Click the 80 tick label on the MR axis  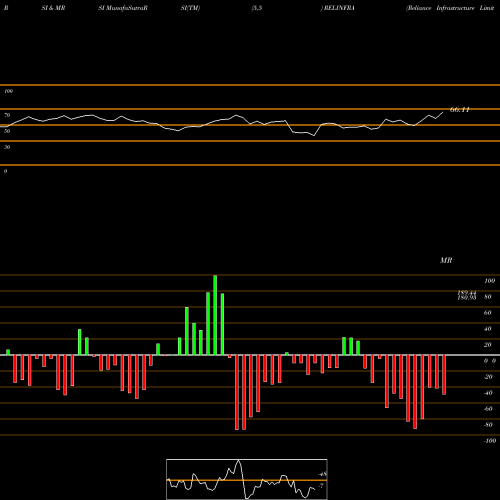pos(488,297)
